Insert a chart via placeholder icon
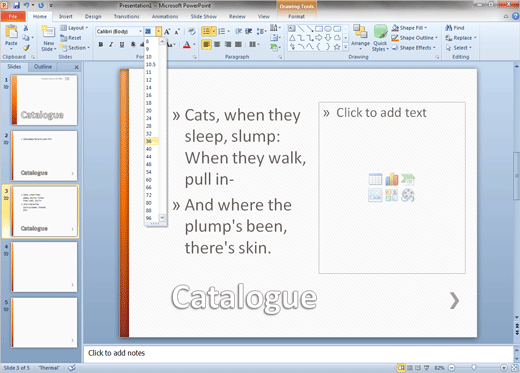The image size is (520, 373). (x=392, y=179)
